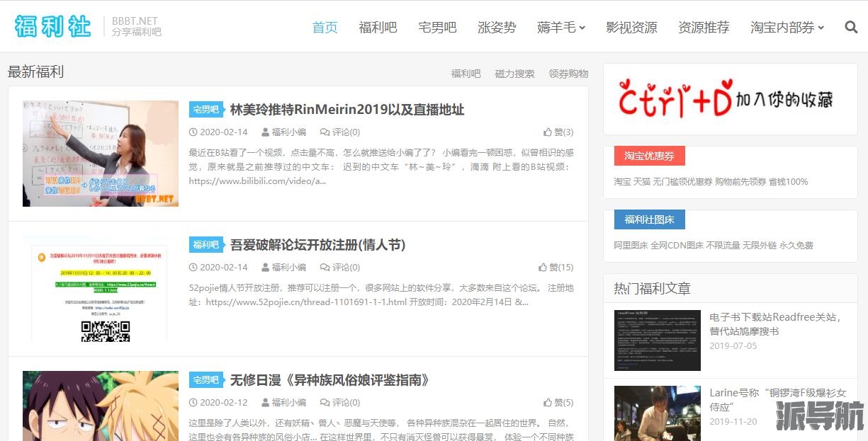868x441 pixels.
Task: Click author 福利小编 on 异种族风俗娘 post
Action: (x=283, y=403)
